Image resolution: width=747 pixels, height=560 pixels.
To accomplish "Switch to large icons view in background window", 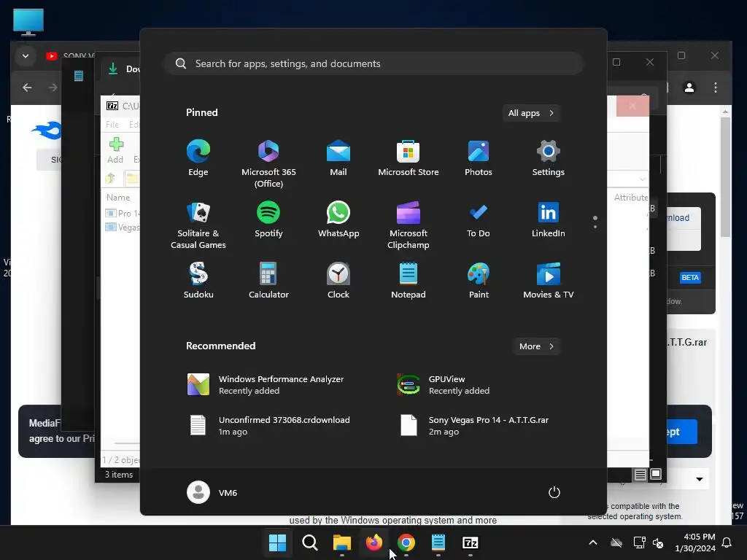I will tap(656, 474).
